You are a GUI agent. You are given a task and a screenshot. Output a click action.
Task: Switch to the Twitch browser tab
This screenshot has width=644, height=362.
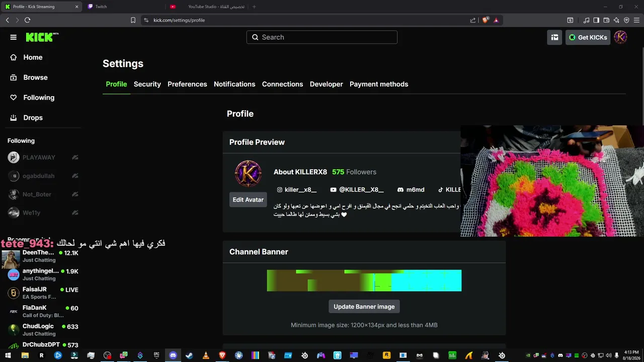[124, 7]
